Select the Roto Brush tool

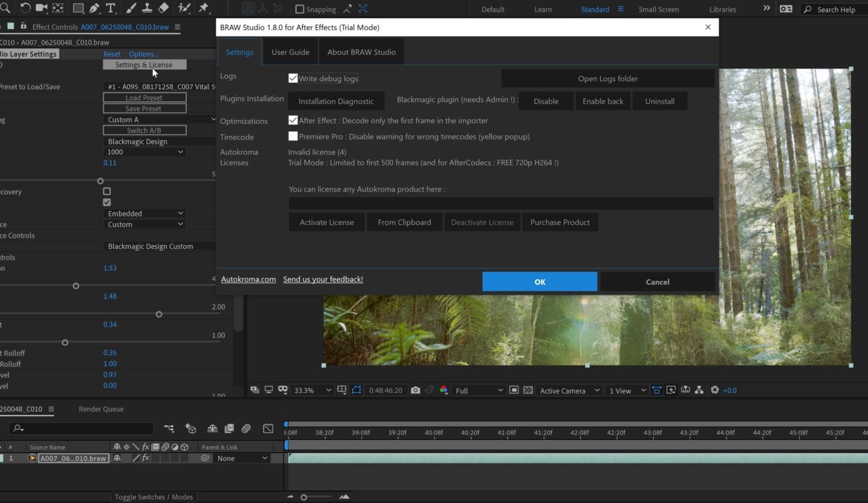pos(184,8)
